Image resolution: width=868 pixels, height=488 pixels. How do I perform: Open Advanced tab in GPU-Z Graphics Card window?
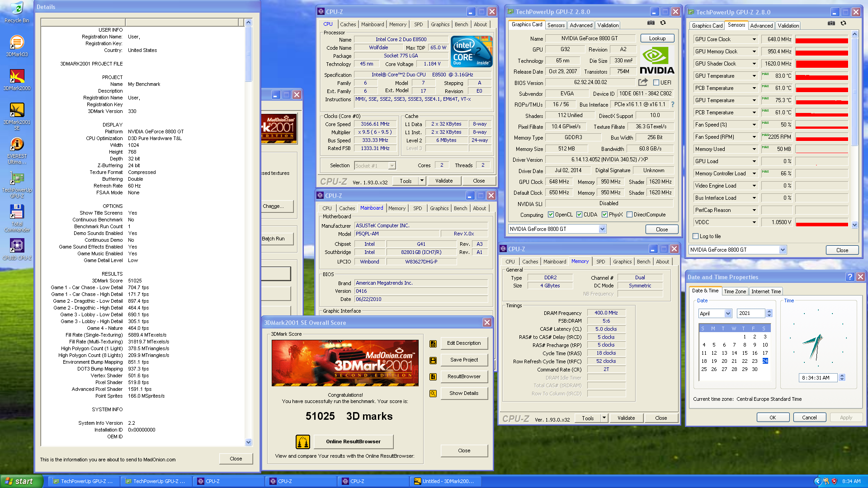[581, 25]
